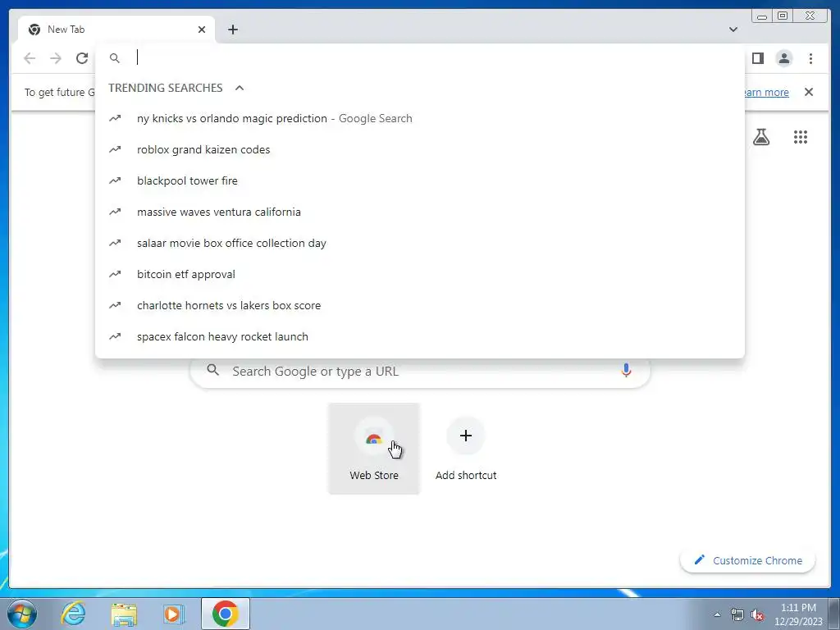Launch Windows Media Player from taskbar
This screenshot has width=840, height=630.
pos(173,614)
